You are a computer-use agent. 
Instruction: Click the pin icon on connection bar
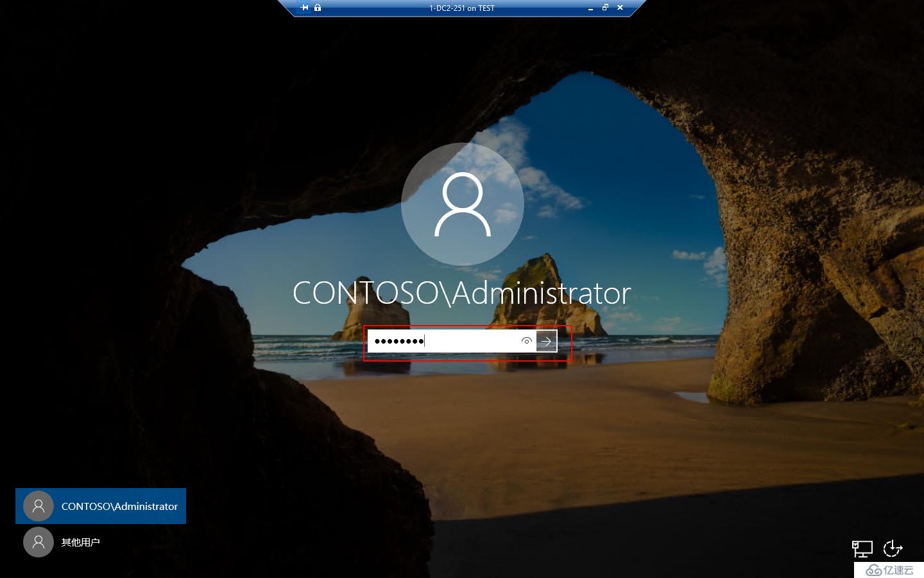(x=305, y=8)
